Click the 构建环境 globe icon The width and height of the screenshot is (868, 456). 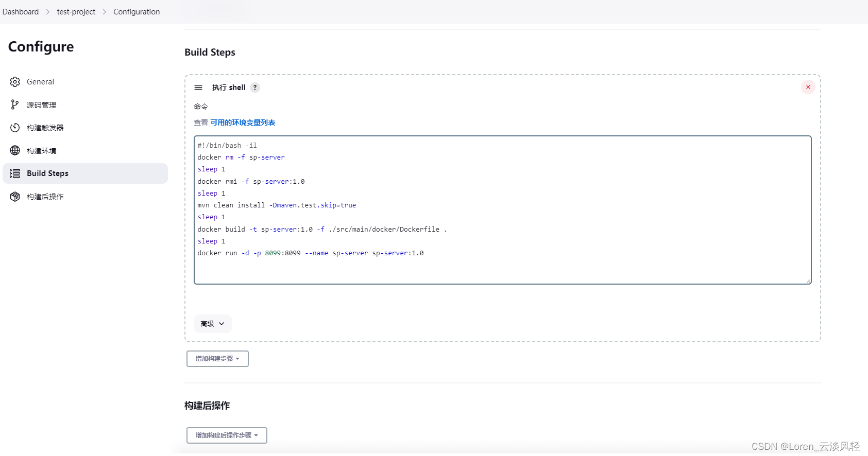pyautogui.click(x=15, y=151)
